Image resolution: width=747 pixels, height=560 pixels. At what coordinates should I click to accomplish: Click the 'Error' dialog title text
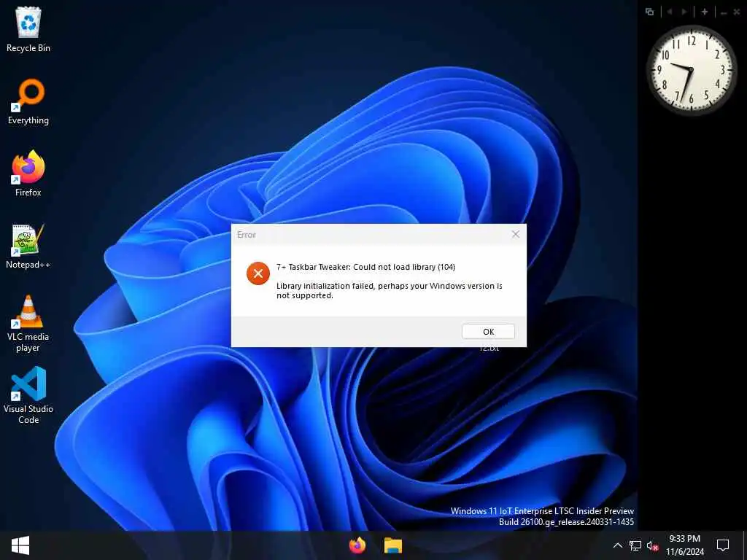[x=247, y=235]
